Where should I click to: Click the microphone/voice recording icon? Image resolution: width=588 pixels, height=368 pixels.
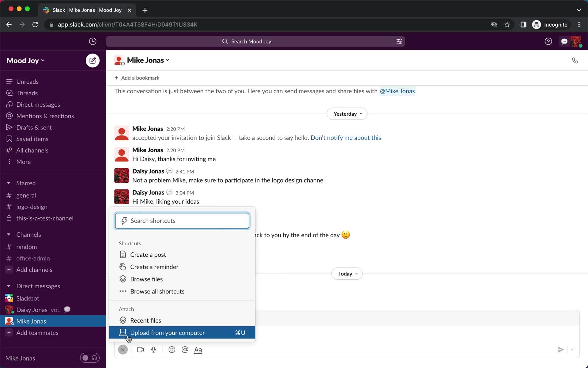click(154, 349)
